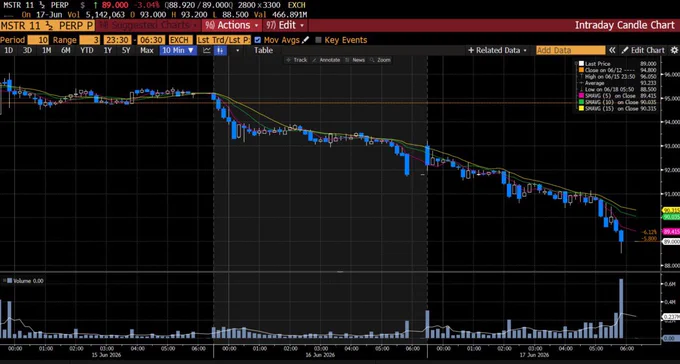
Task: Click the SMAVG (10) green legend swatch
Action: click(x=581, y=102)
